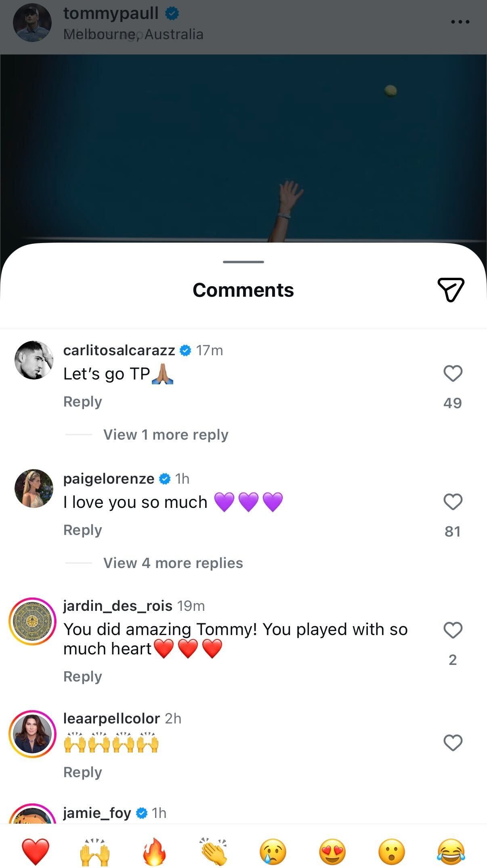Choose the clapping hands emoji reaction
487x868 pixels.
coord(214,851)
